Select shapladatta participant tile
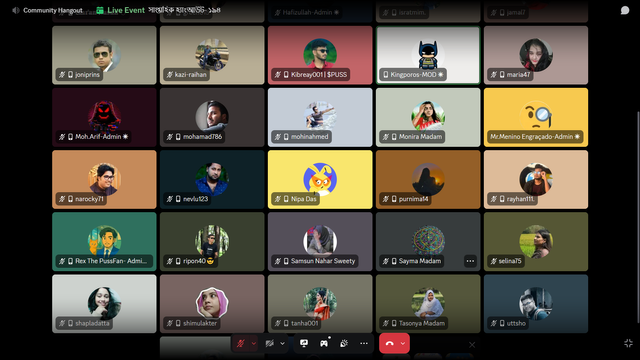The height and width of the screenshot is (360, 640). 104,304
